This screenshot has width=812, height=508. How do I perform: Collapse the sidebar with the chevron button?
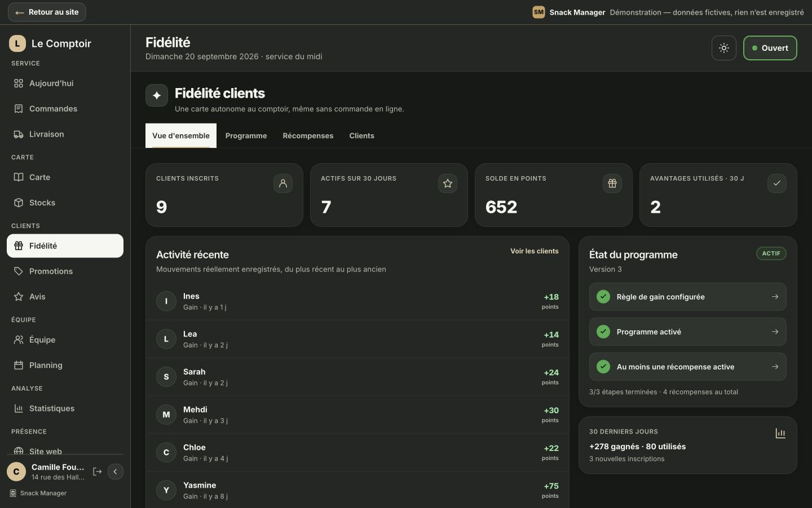click(115, 471)
